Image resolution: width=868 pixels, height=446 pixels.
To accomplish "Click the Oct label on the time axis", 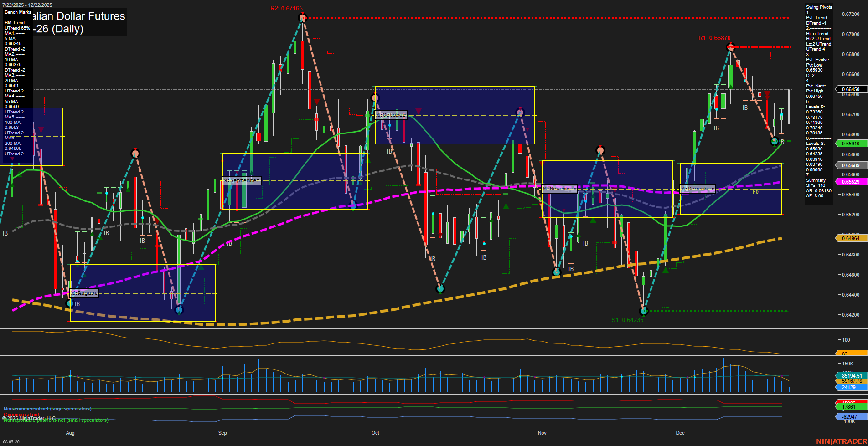I will (375, 433).
